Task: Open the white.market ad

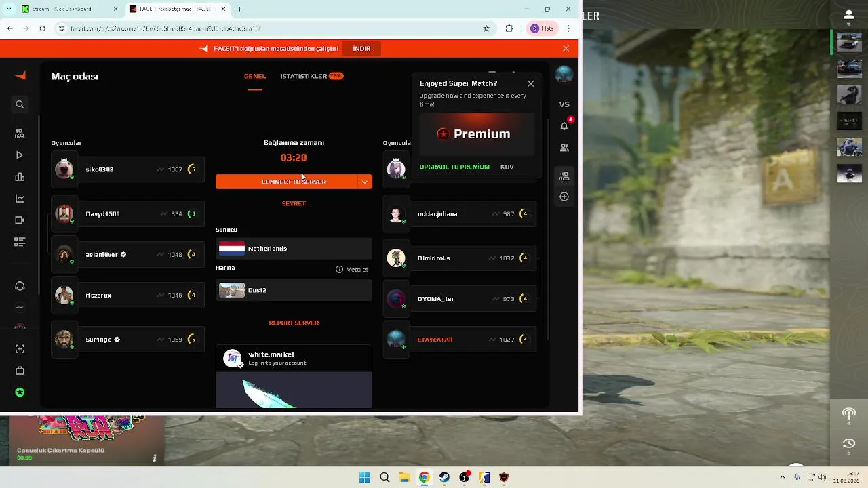Action: (x=294, y=377)
